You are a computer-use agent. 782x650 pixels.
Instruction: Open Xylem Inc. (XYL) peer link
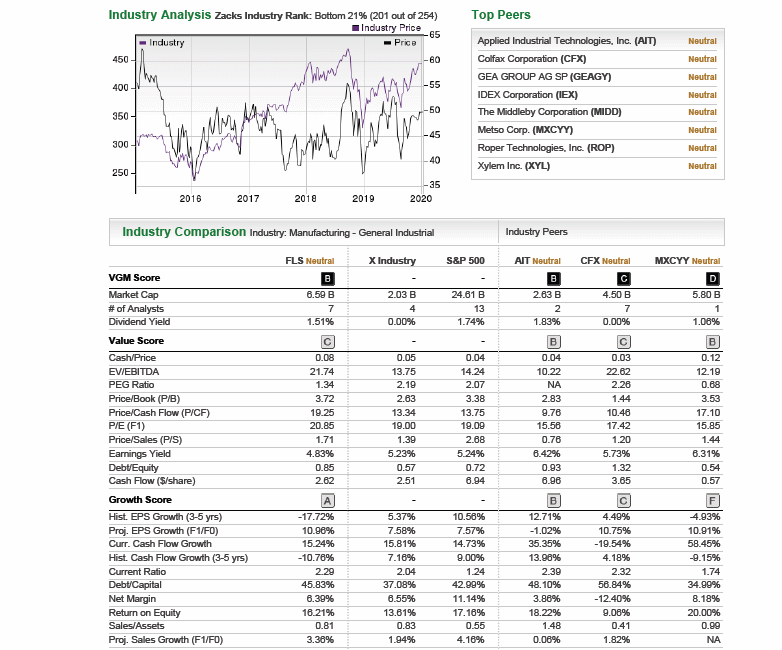coord(514,166)
